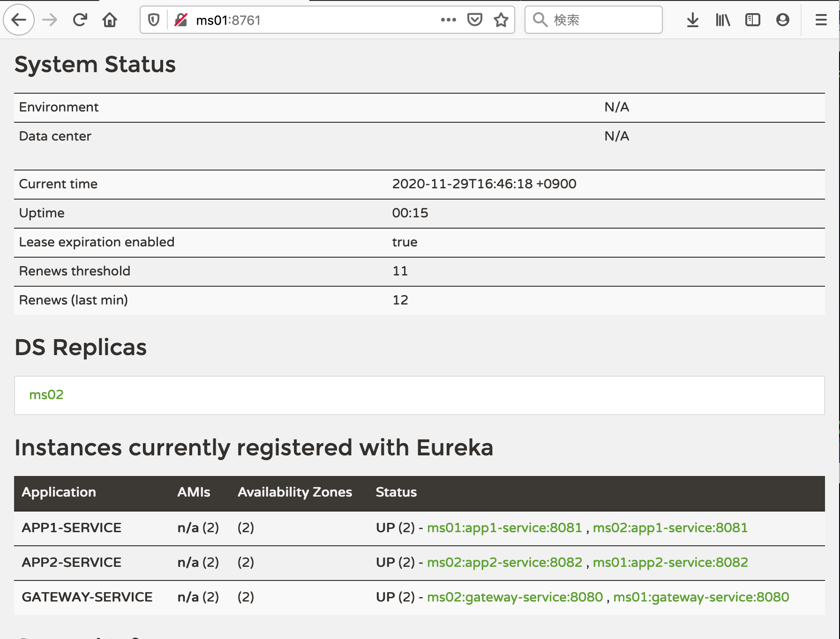Screen dimensions: 840x639
Task: Select the Lease expiration enabled value true
Action: 405,242
